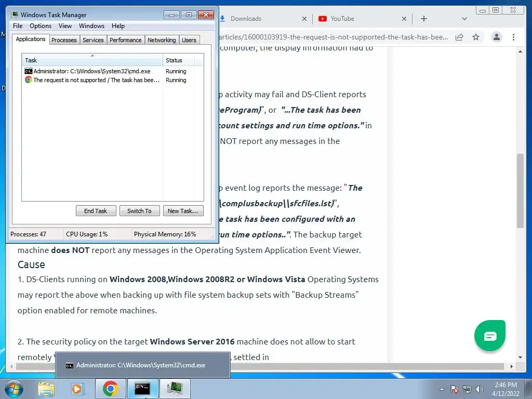Screen dimensions: 532x399
Task: Open the View menu in Task Manager
Action: pyautogui.click(x=65, y=26)
